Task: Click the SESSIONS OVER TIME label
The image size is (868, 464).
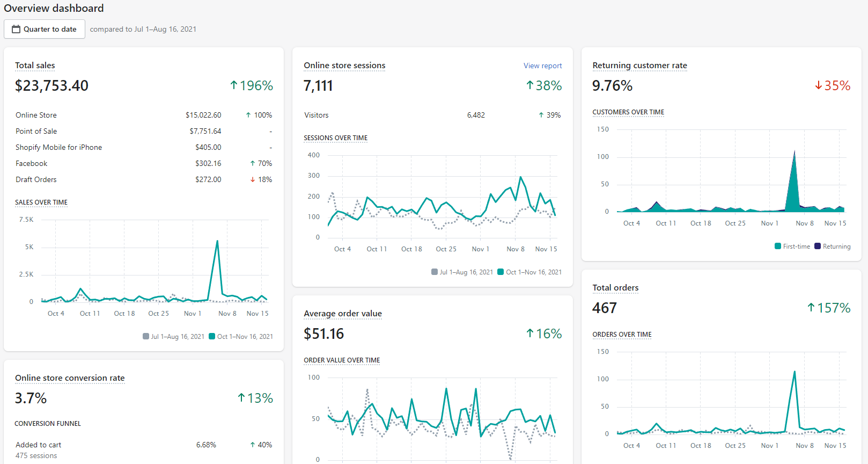Action: click(336, 138)
